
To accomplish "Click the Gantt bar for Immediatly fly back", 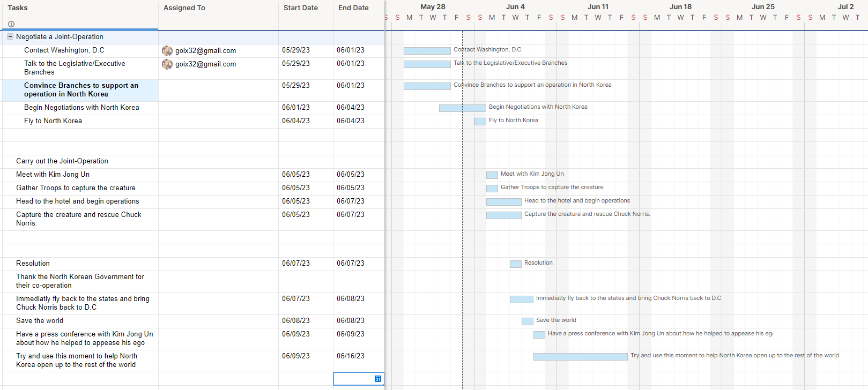I will point(522,299).
